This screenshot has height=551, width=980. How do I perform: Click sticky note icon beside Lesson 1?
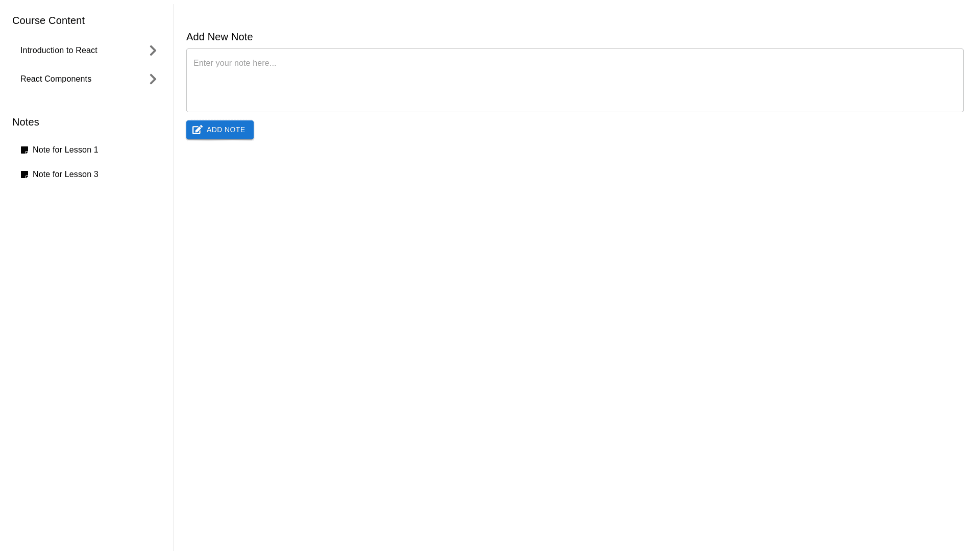point(24,150)
